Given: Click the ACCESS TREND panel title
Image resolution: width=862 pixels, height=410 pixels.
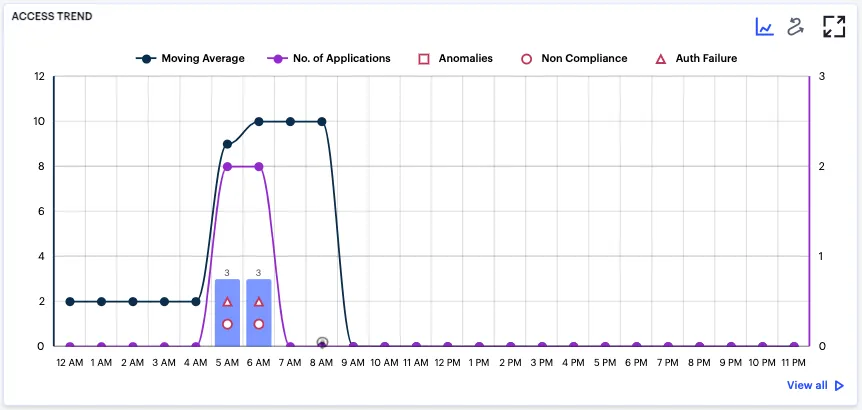Looking at the screenshot, I should point(52,16).
